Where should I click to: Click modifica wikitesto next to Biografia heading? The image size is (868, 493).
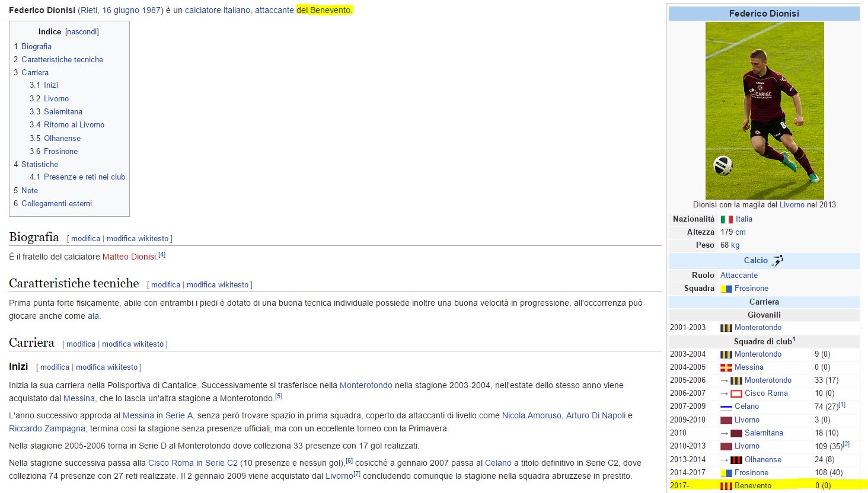point(138,239)
